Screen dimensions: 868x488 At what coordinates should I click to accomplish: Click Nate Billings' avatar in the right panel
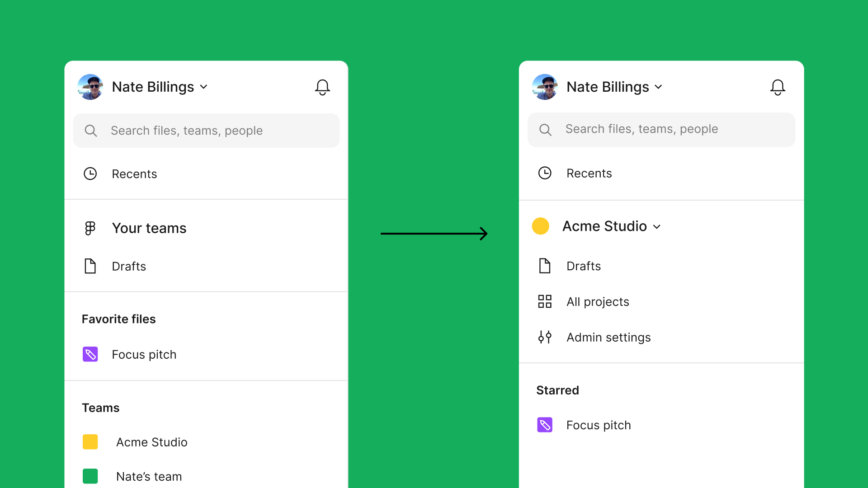(x=545, y=87)
